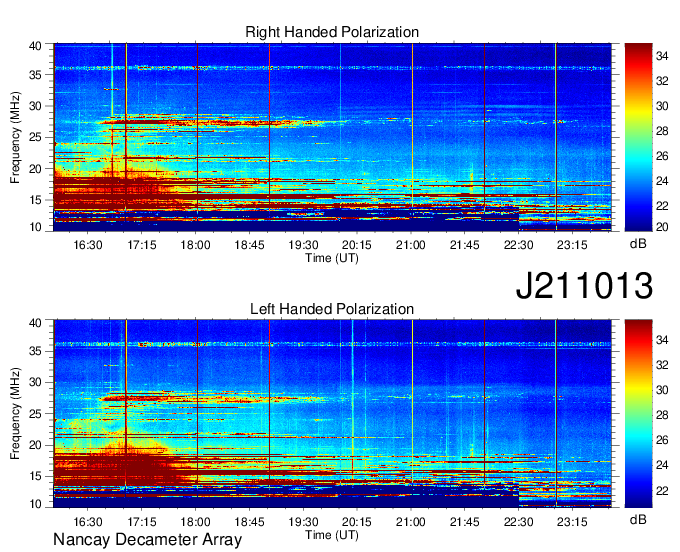680x552 pixels.
Task: Click the 34 value on Left Handed colorbar
Action: pos(662,340)
